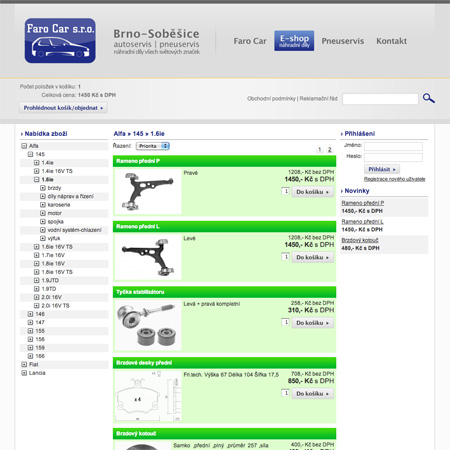Screen dimensions: 450x450
Task: Click the Heslo password field
Action: 393,157
